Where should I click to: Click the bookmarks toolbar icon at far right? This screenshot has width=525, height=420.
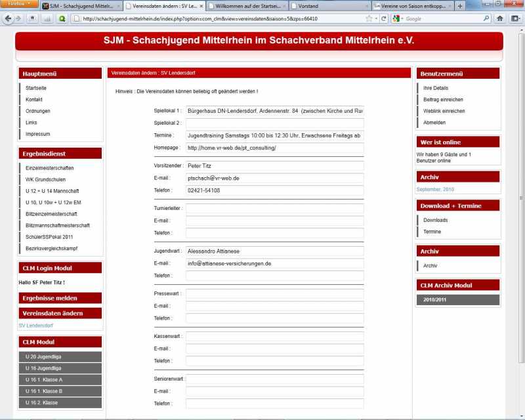coord(514,18)
